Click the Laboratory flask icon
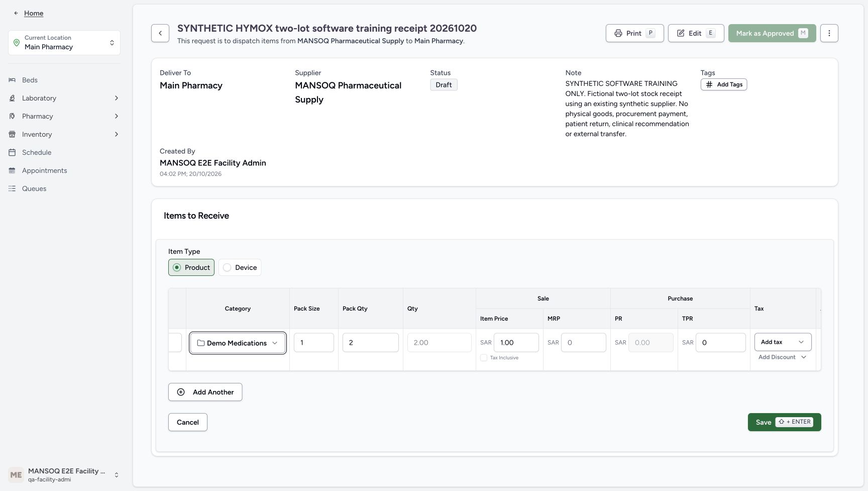Screen dimensions: 868x491 [x=12, y=98]
